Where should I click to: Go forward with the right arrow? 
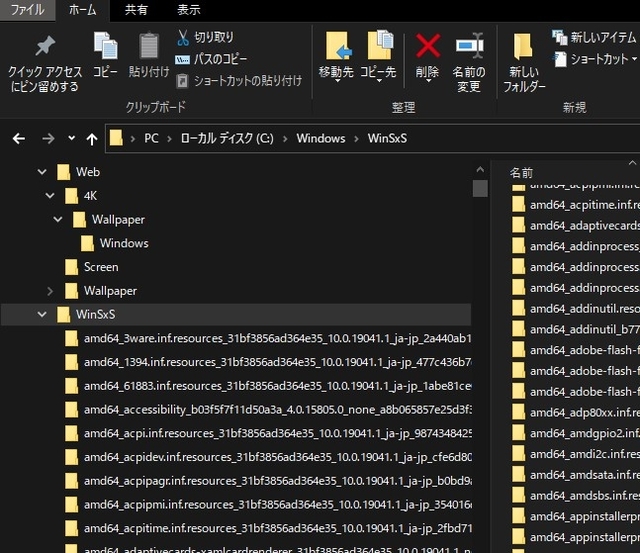click(x=48, y=139)
